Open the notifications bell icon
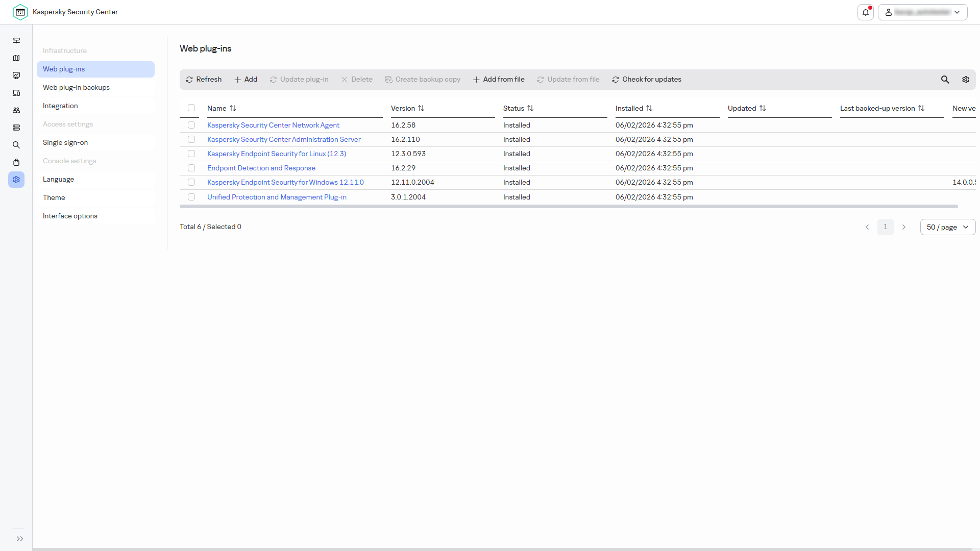 [x=866, y=12]
